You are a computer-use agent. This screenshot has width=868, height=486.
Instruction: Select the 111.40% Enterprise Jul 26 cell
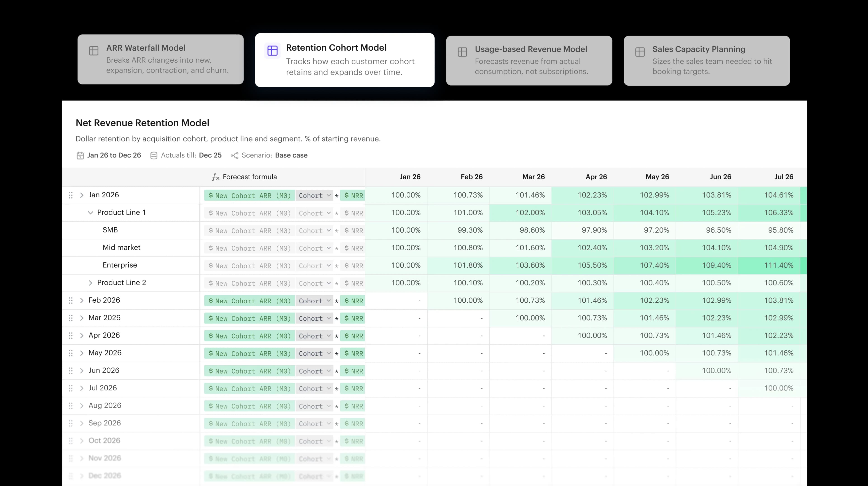click(769, 265)
